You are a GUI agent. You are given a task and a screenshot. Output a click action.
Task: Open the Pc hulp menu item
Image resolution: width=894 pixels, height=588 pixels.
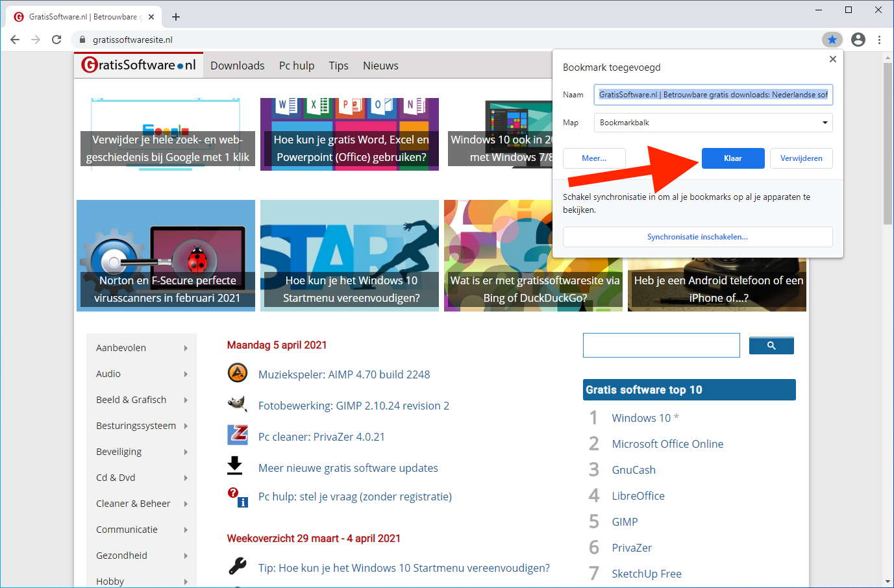[297, 66]
